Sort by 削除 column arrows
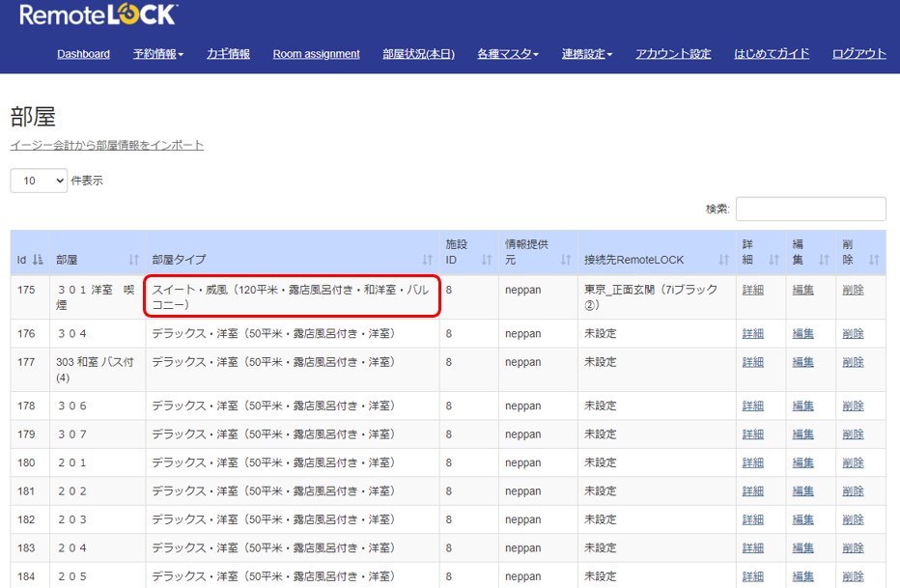The width and height of the screenshot is (900, 588). tap(874, 260)
